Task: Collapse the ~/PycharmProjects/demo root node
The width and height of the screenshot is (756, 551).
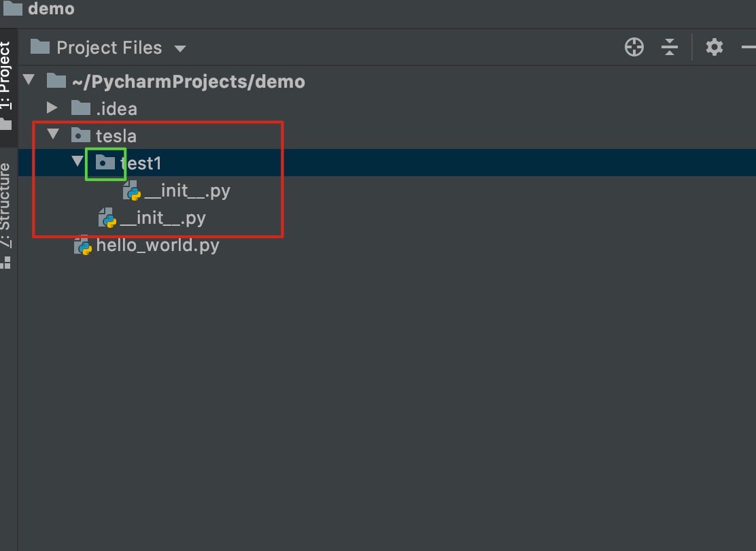Action: (29, 80)
